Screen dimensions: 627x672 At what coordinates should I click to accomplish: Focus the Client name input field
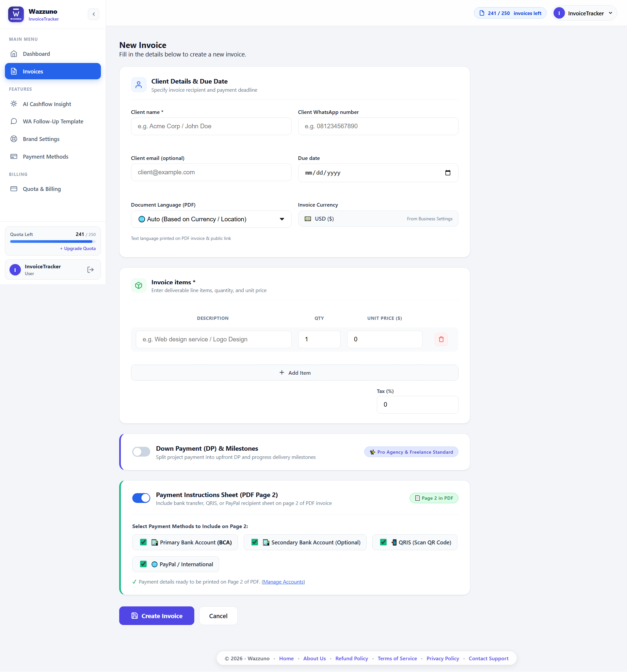coord(211,126)
